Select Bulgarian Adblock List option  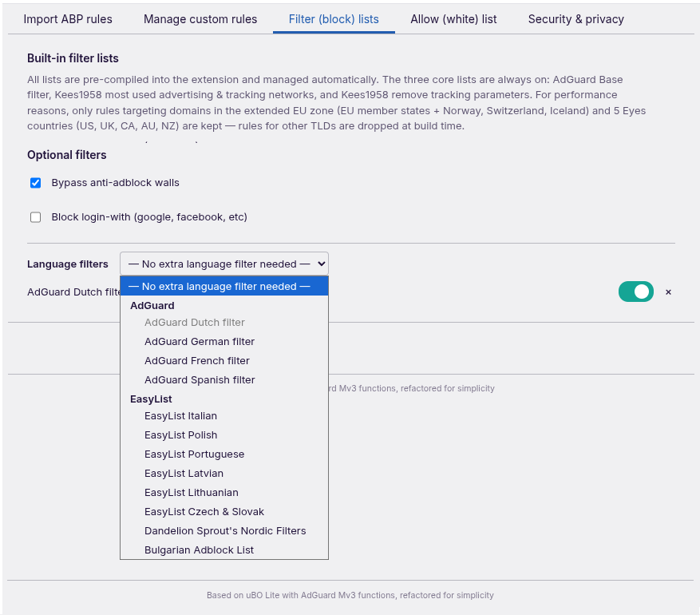224,550
